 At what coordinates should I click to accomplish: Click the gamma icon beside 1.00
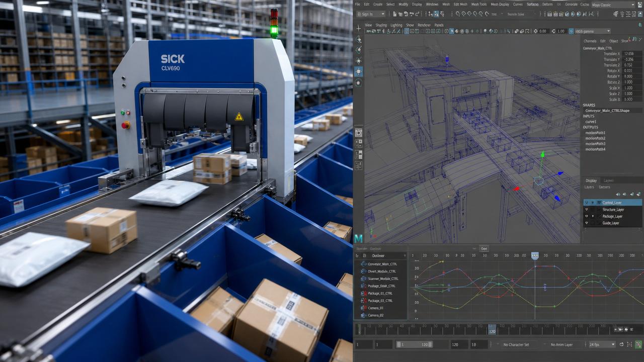(553, 31)
